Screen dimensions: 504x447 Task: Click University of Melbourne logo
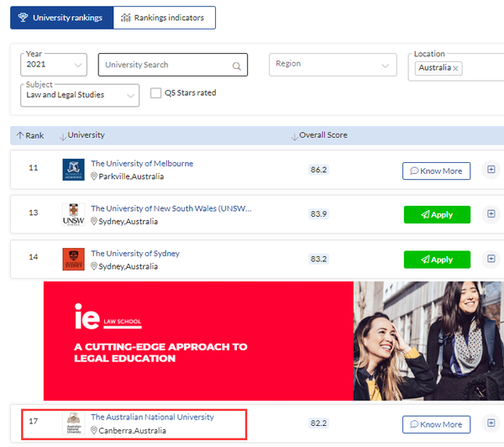tap(74, 170)
